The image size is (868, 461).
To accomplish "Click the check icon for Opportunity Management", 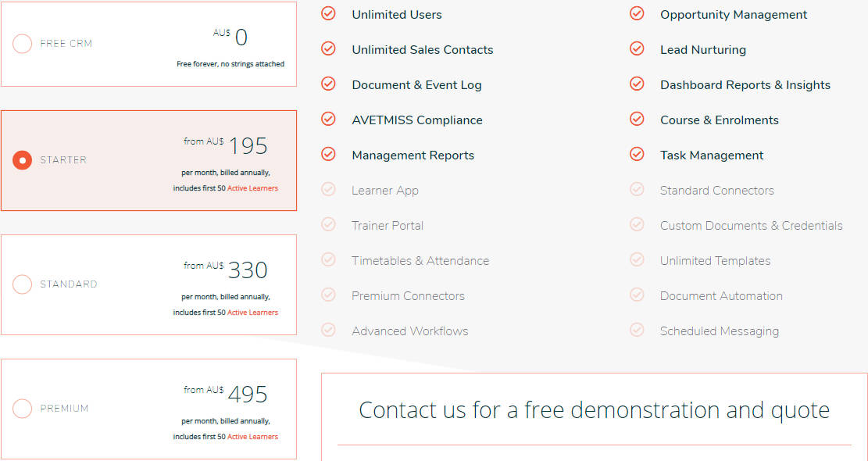I will 637,13.
